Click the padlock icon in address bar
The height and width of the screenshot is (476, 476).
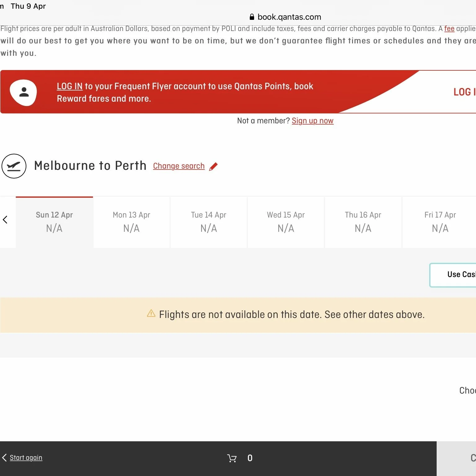[252, 17]
